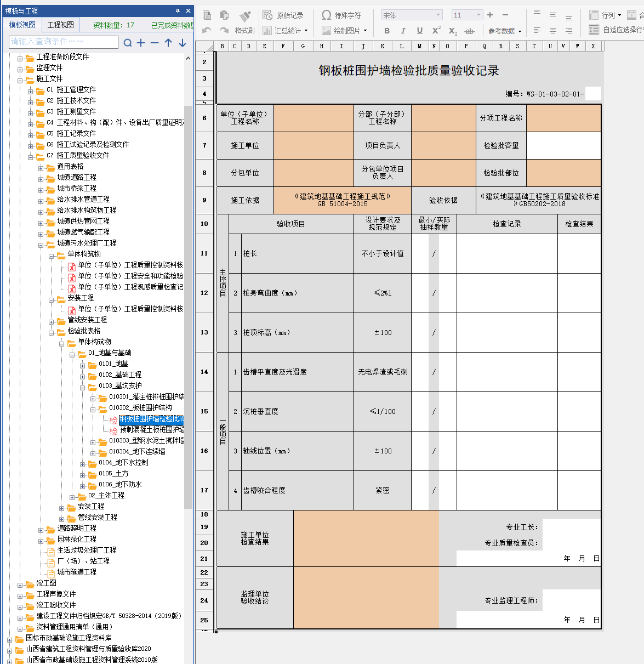Click the copy icon in the toolbar
Viewport: 644px width, 664px height.
pos(207,15)
